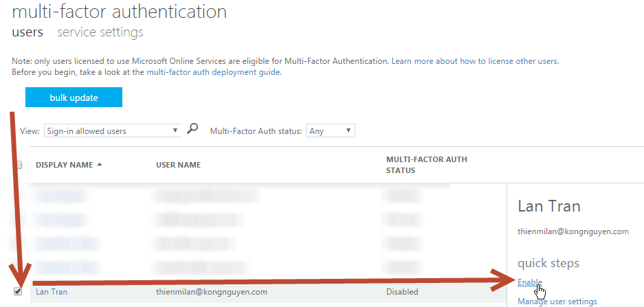644x307 pixels.
Task: Switch to the users tab
Action: tap(27, 32)
